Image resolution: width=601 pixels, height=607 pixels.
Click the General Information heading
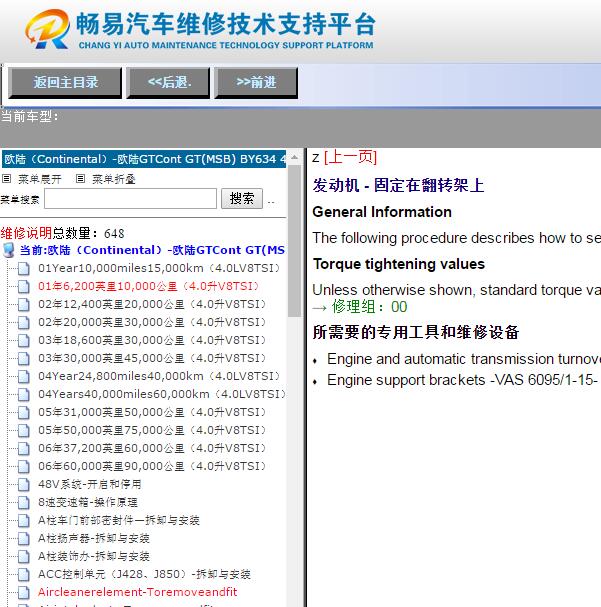(382, 212)
